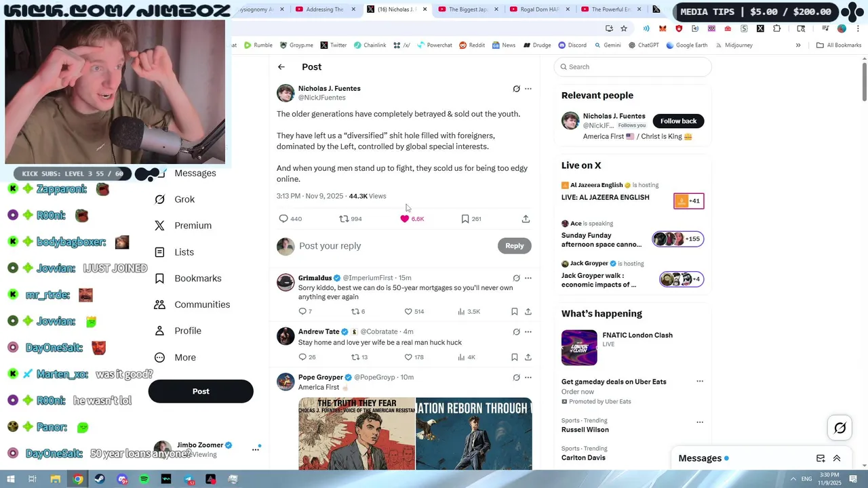Viewport: 868px width, 488px height.
Task: Open the floating Grok button at bottom right
Action: click(x=840, y=428)
